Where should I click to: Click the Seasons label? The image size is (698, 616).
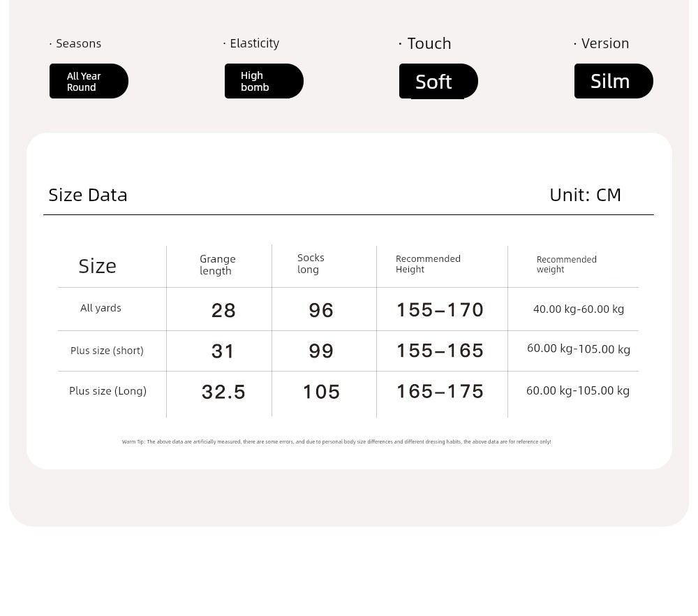tap(78, 43)
